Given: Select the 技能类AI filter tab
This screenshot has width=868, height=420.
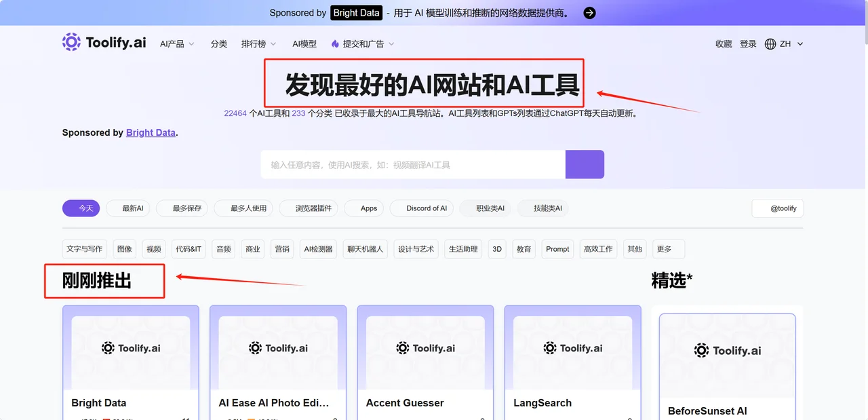Looking at the screenshot, I should coord(543,208).
